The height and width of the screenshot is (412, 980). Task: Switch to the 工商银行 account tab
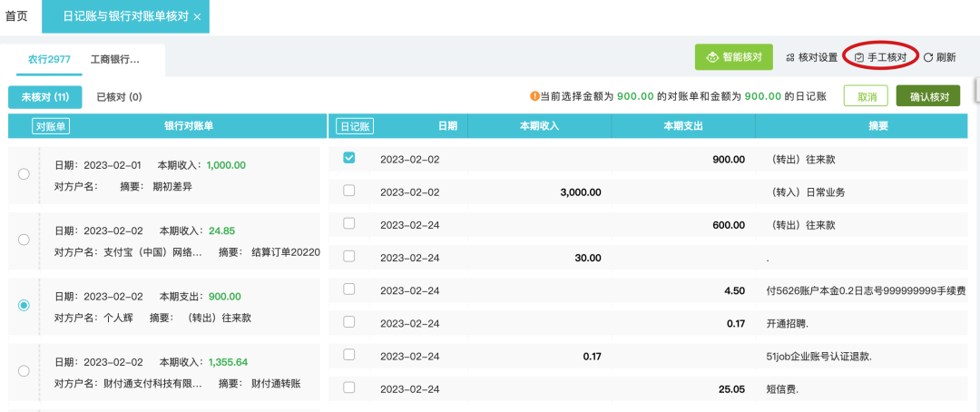coord(115,59)
